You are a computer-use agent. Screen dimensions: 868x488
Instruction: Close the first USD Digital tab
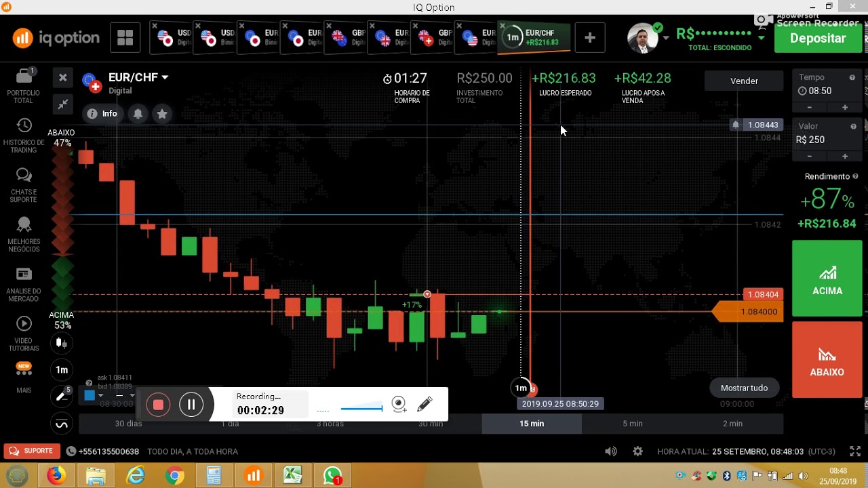point(155,26)
